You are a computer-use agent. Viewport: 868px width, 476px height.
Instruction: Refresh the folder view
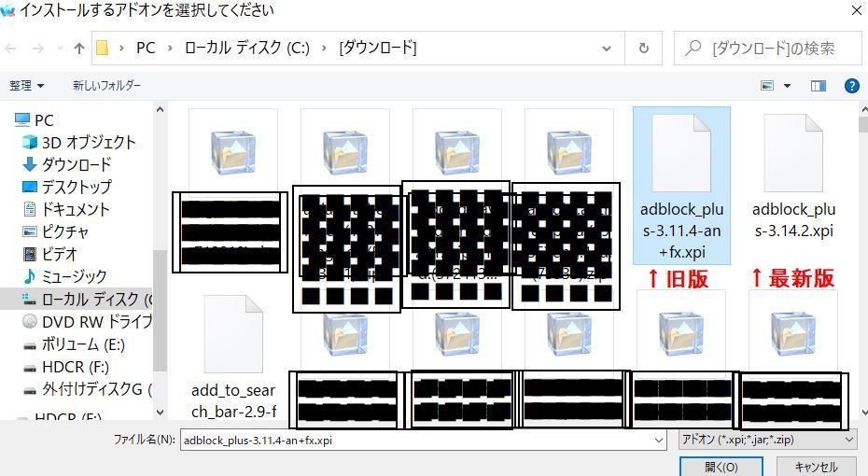pos(643,49)
